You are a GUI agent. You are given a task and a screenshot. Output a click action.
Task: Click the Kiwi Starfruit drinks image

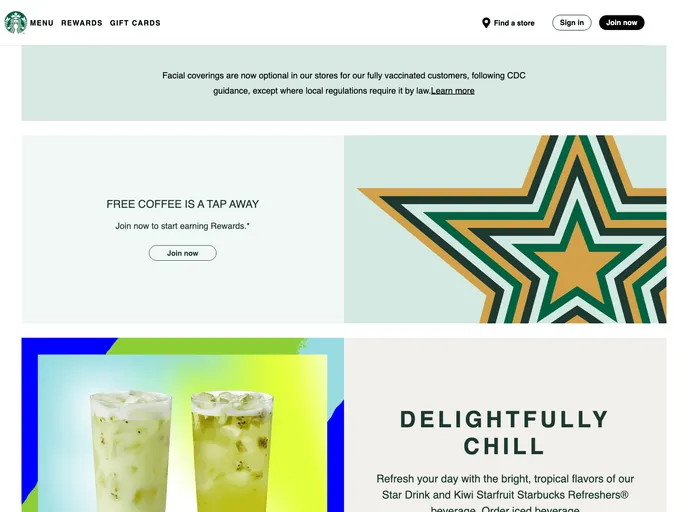(x=183, y=425)
